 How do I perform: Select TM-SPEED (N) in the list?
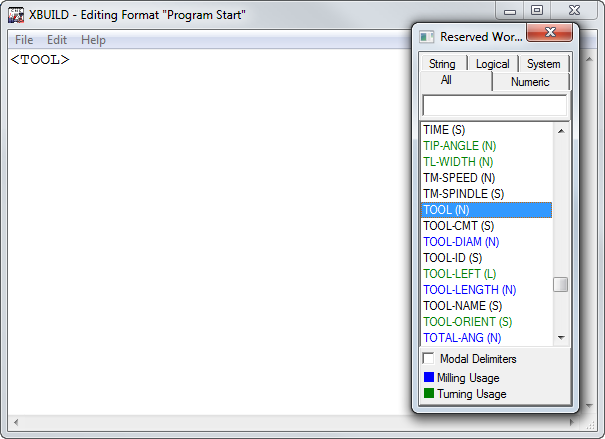486,178
